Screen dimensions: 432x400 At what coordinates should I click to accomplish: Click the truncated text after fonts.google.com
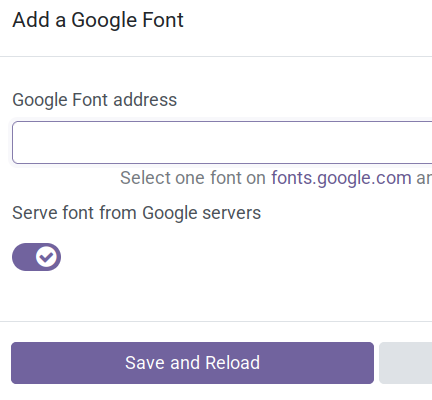click(424, 178)
